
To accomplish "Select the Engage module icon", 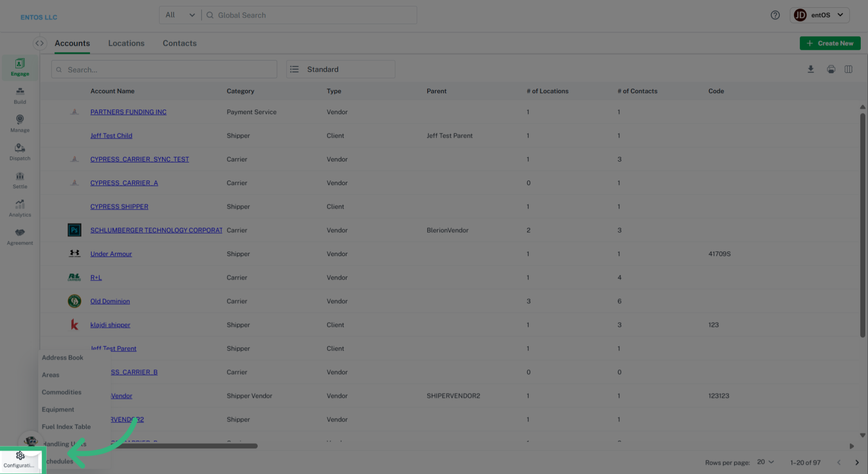I will [19, 67].
